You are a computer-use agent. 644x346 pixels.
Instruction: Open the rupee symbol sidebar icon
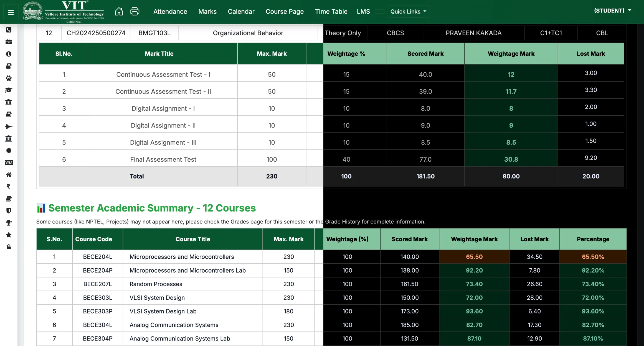pos(9,187)
